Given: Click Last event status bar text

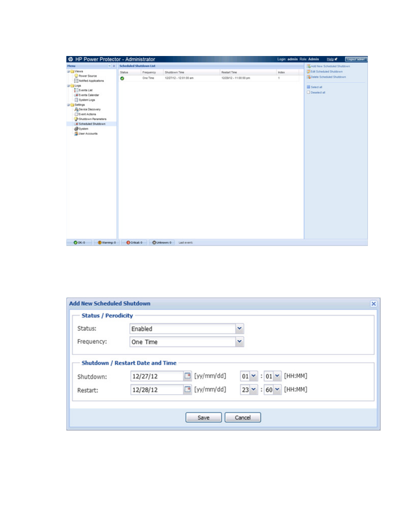Looking at the screenshot, I should [x=186, y=243].
